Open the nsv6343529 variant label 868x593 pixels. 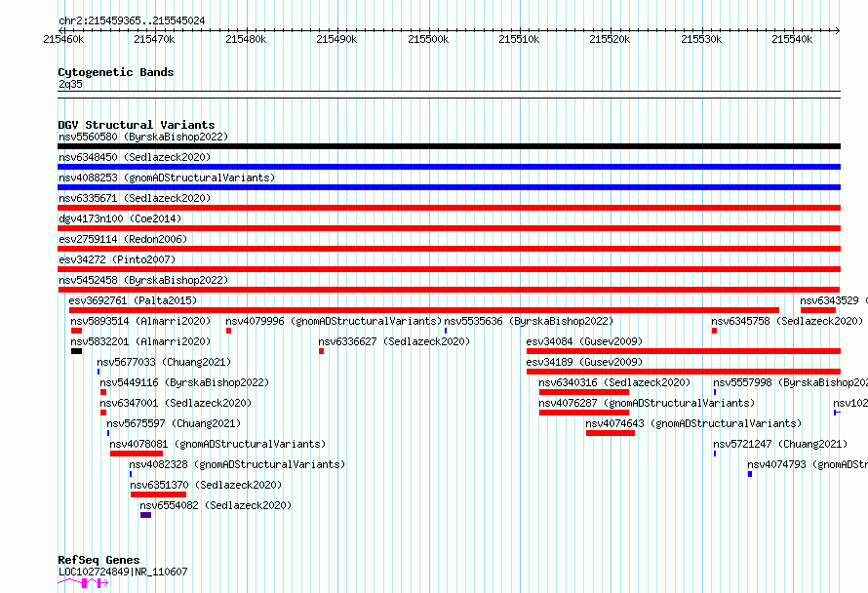click(x=834, y=300)
